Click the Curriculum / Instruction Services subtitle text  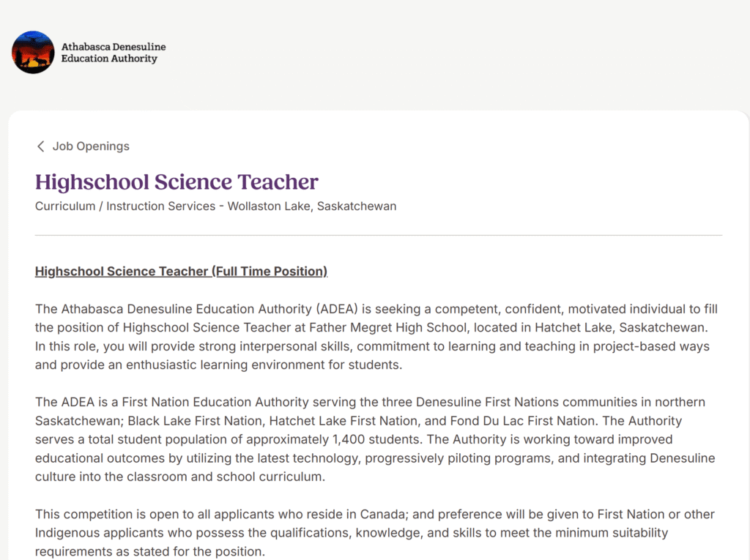(x=125, y=206)
